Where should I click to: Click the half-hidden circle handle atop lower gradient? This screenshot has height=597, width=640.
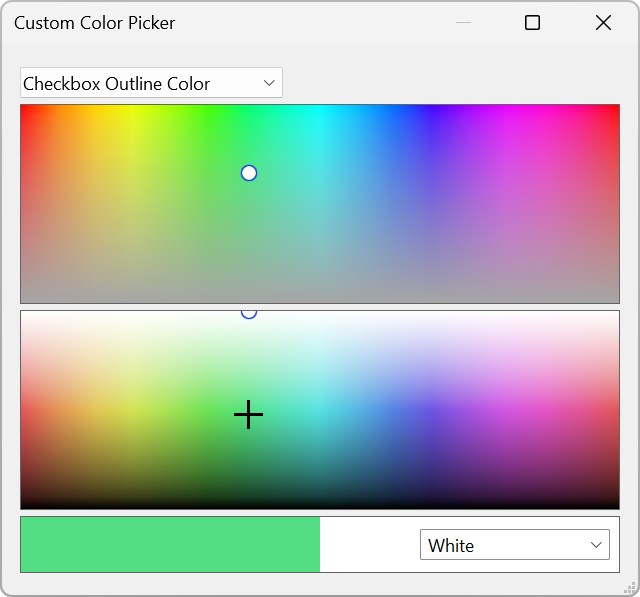249,314
